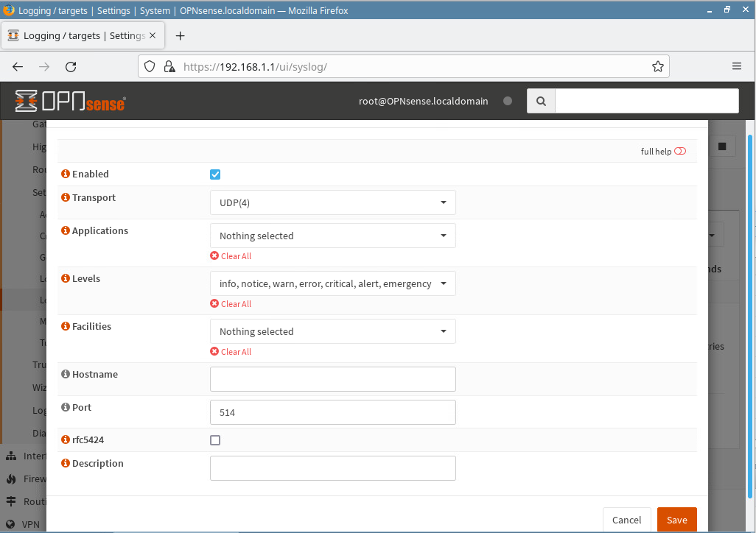Screen dimensions: 756x533
Task: Open a new browser tab
Action: click(180, 36)
